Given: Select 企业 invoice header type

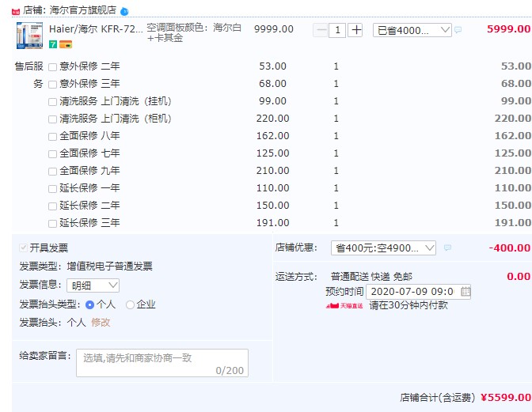Looking at the screenshot, I should pos(130,304).
